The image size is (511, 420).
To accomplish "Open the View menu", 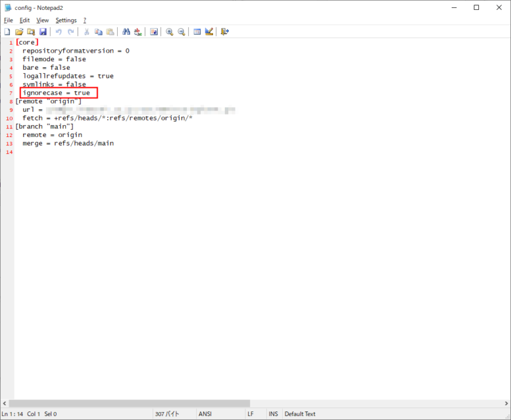I will coord(43,21).
